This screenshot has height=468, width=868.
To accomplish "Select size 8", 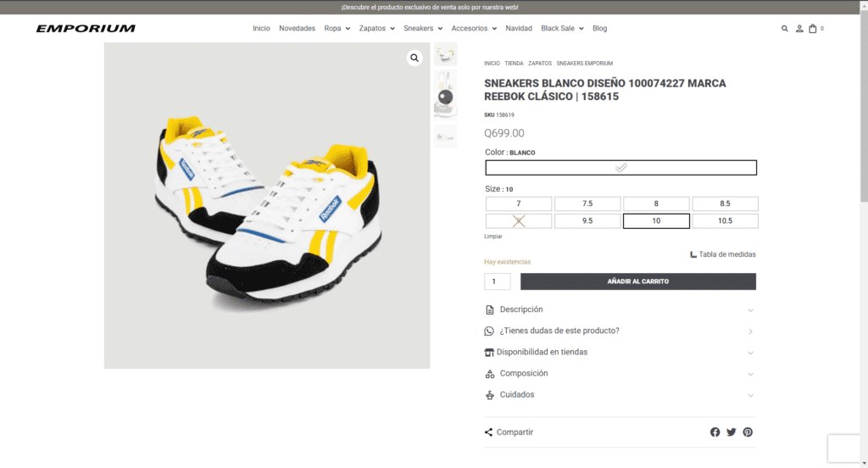I will point(656,203).
